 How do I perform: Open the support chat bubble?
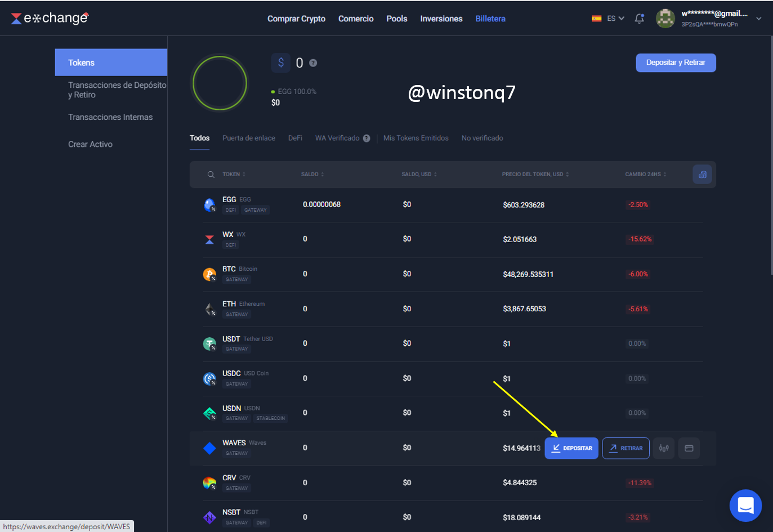point(745,506)
